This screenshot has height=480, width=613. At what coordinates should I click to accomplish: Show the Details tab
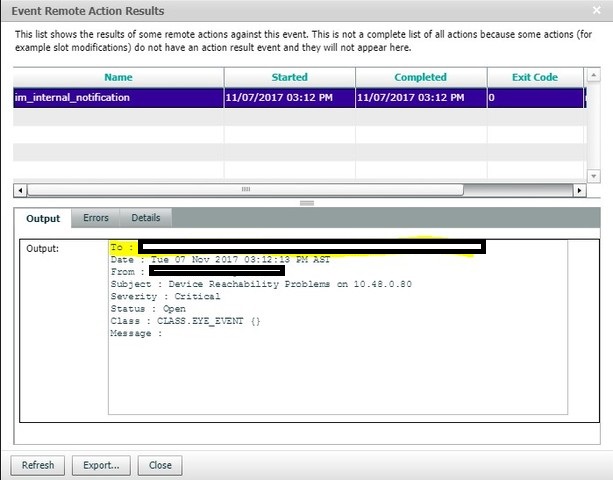click(x=145, y=218)
